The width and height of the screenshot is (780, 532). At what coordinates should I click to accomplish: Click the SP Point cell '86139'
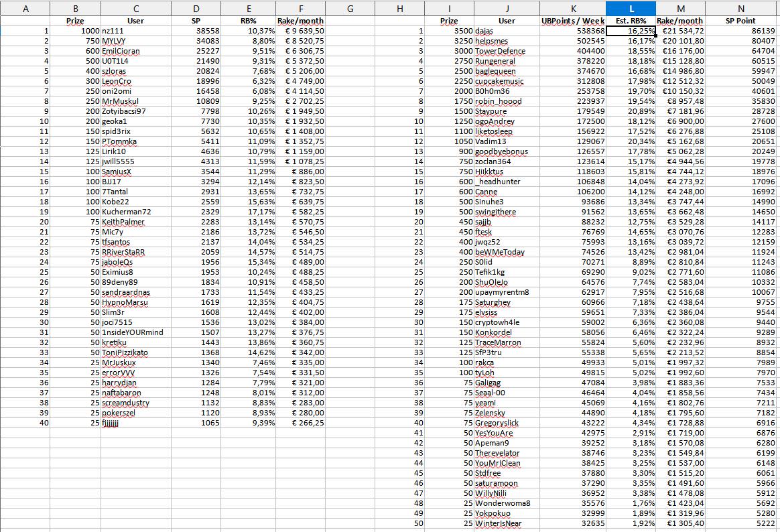coord(740,31)
